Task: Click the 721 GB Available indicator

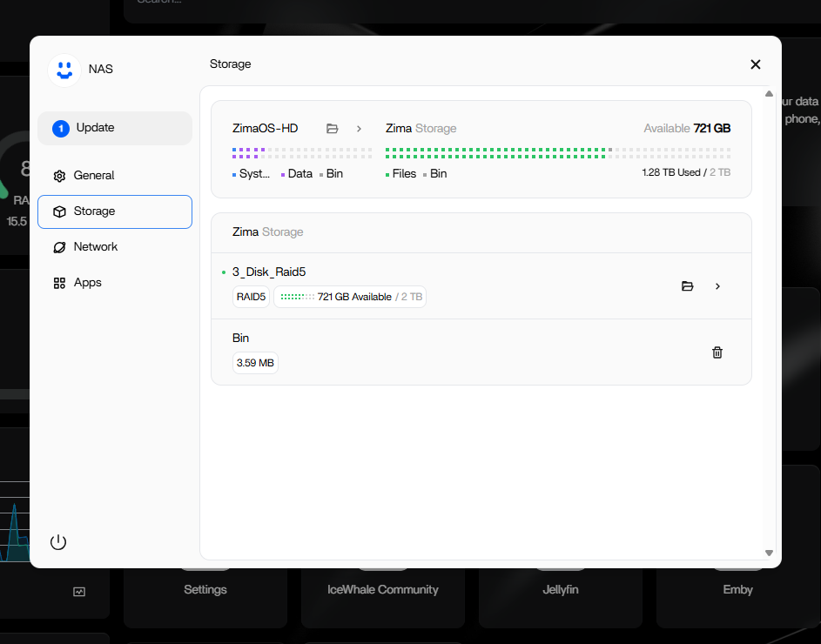Action: (350, 297)
